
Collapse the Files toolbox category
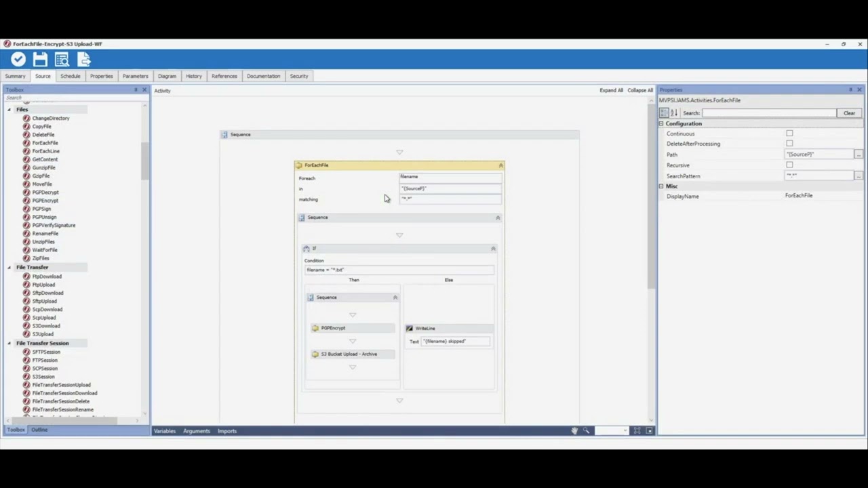click(9, 109)
